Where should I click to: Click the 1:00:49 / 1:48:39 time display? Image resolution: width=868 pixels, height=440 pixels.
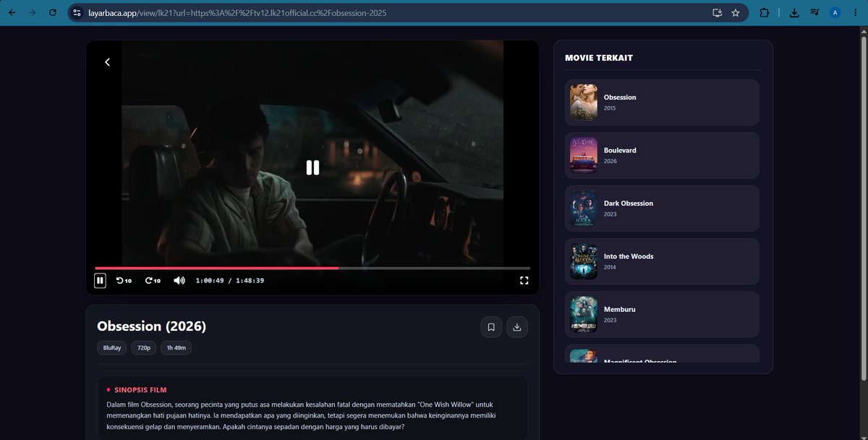tap(230, 281)
